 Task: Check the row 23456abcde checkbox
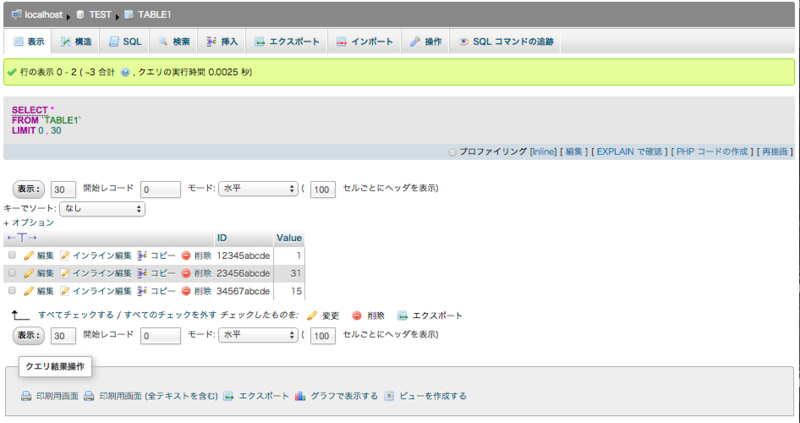point(12,273)
